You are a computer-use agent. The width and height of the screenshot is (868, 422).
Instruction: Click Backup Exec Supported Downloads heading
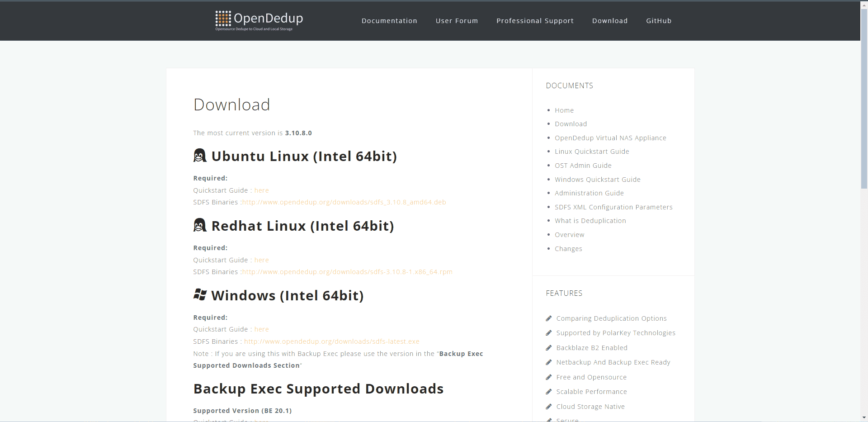(x=319, y=389)
